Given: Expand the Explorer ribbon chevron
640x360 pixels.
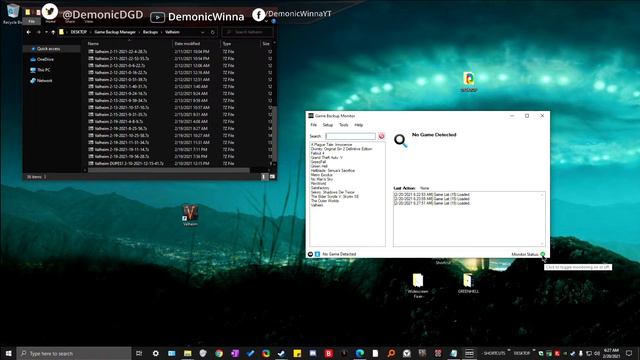Looking at the screenshot, I should coord(266,21).
